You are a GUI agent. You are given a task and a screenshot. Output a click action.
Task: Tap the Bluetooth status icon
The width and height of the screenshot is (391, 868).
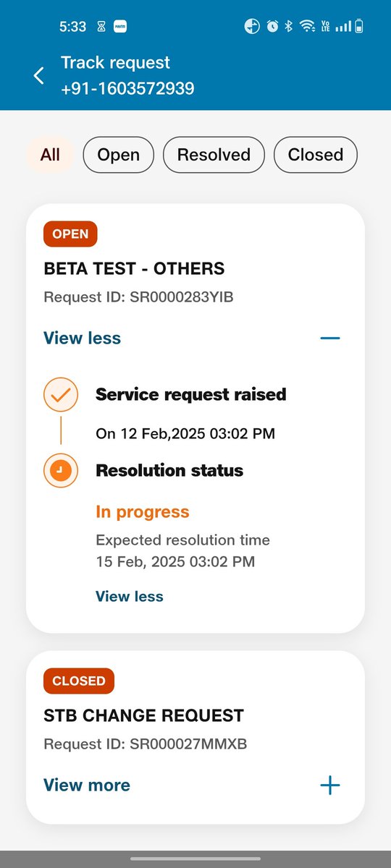(288, 27)
